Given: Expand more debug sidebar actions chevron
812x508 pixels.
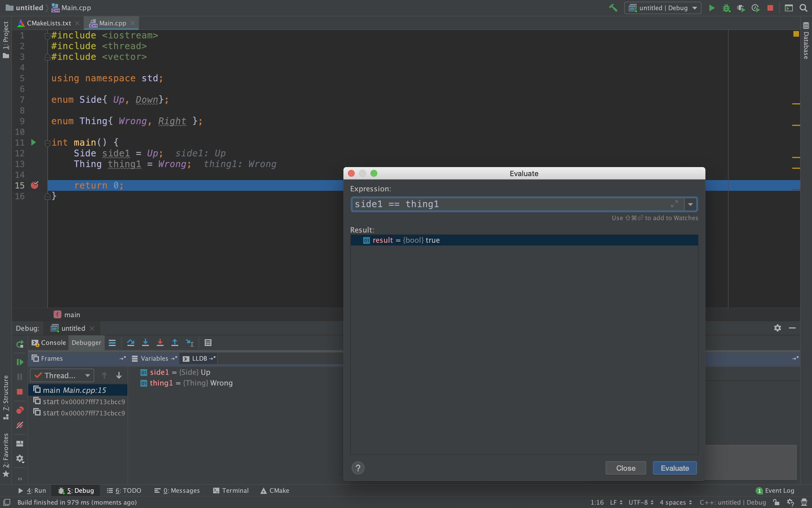Looking at the screenshot, I should click(20, 479).
